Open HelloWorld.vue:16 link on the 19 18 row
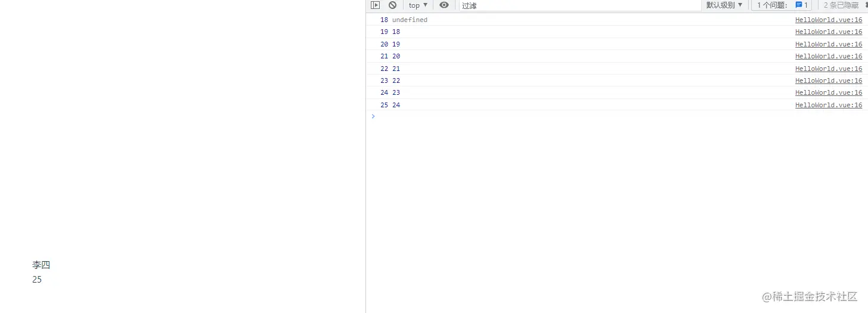The image size is (868, 313). tap(828, 32)
